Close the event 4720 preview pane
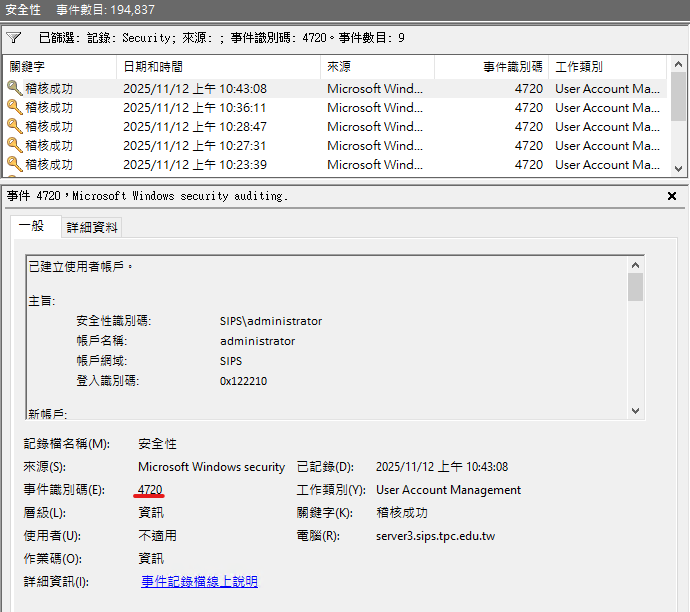Screen dimensions: 690x612 click(673, 197)
